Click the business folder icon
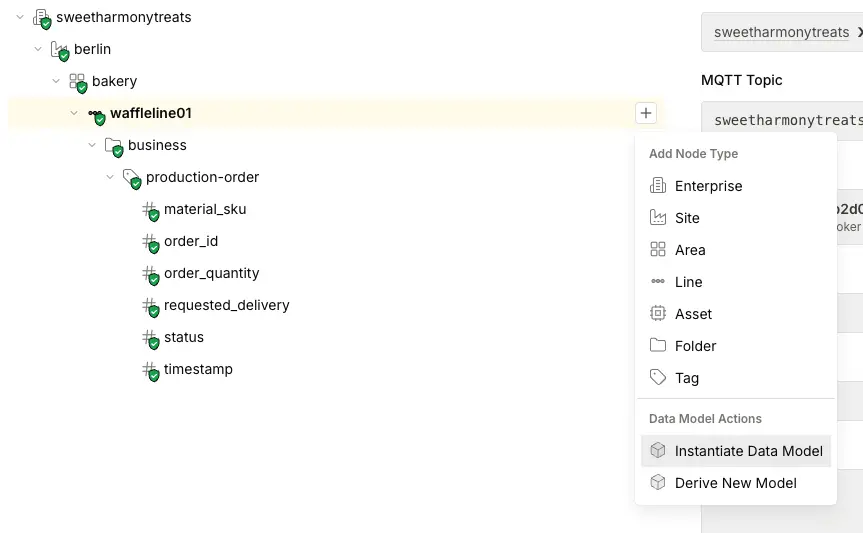863x533 pixels. tap(114, 146)
